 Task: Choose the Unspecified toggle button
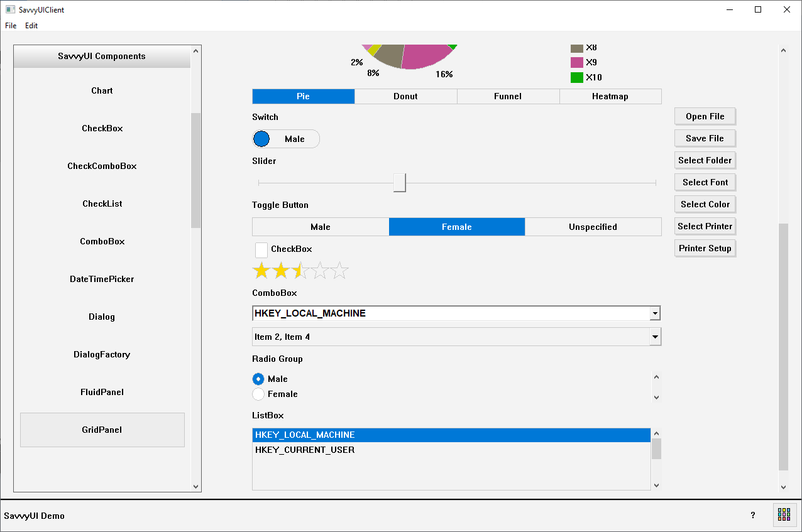pyautogui.click(x=593, y=227)
